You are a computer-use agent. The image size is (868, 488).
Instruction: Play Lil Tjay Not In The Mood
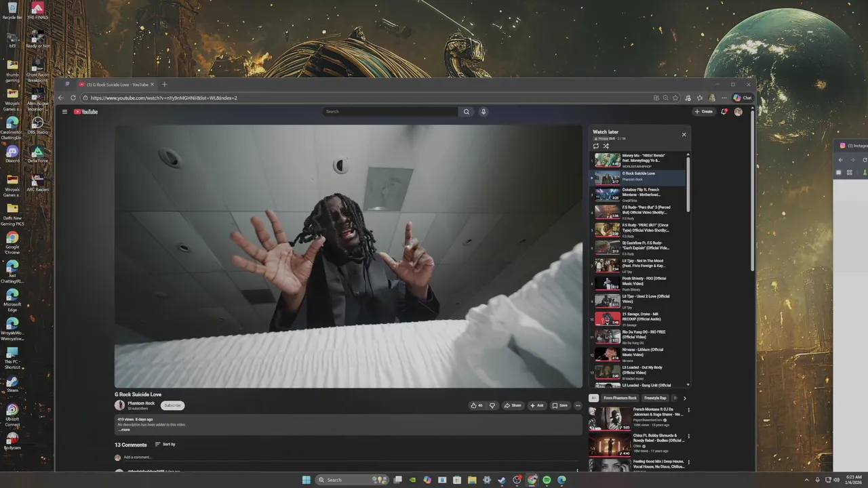639,266
